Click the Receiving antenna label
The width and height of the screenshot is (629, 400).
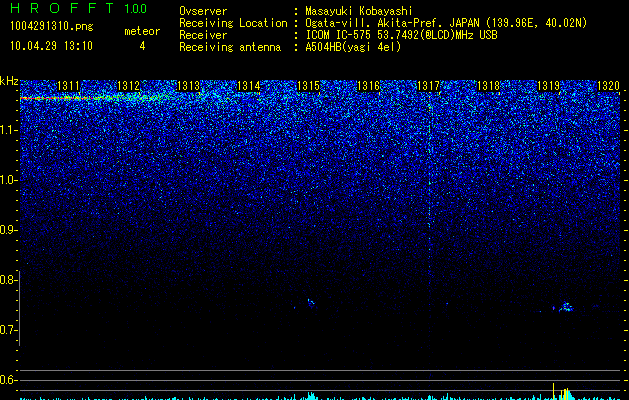(230, 47)
